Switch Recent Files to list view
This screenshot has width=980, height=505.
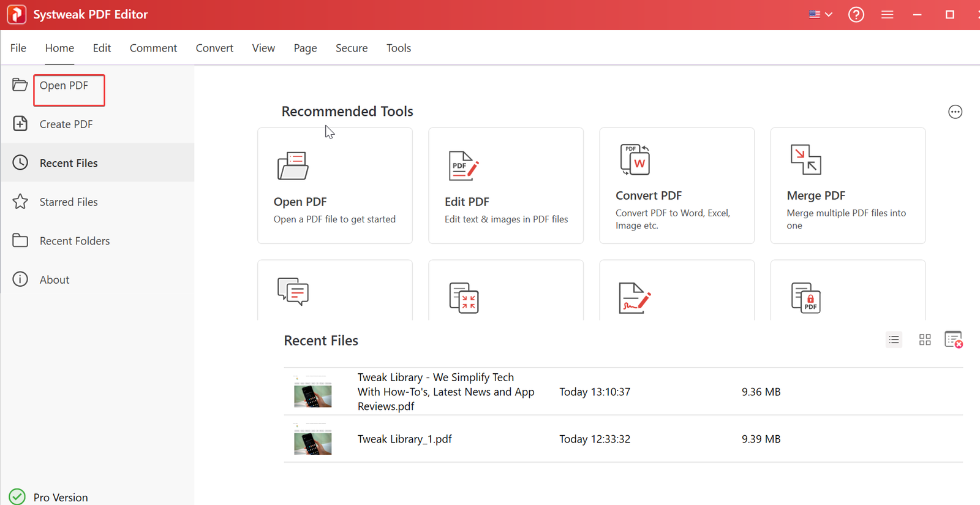tap(894, 340)
